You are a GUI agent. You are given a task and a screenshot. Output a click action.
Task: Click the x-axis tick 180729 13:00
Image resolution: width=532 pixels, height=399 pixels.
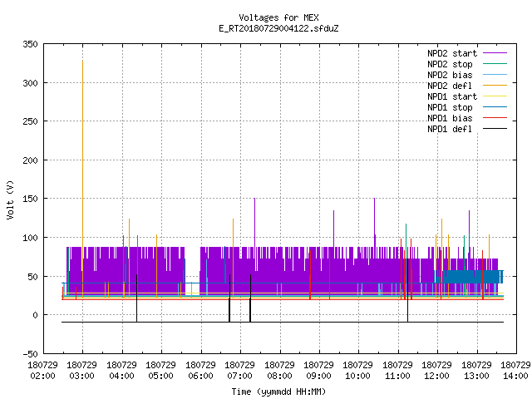click(x=476, y=371)
